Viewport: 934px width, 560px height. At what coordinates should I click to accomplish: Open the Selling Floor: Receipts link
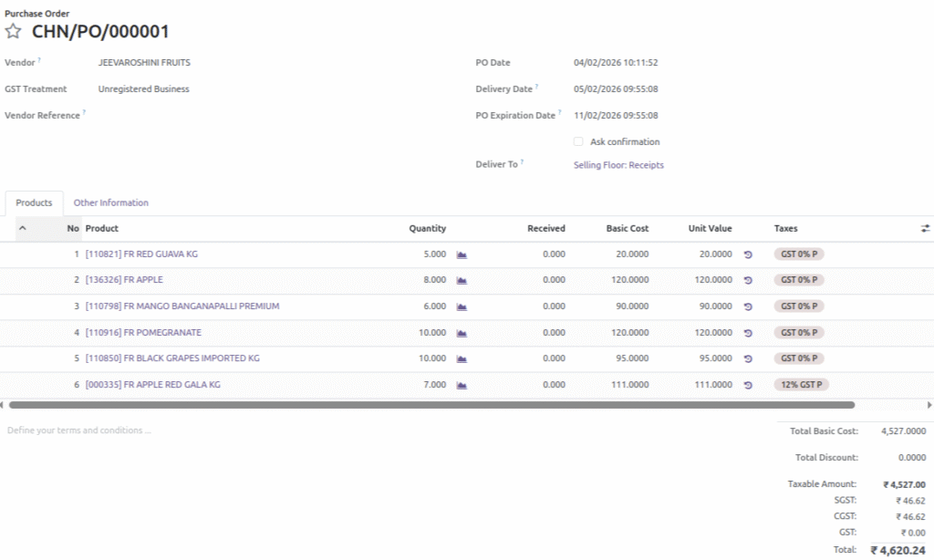[x=618, y=165]
